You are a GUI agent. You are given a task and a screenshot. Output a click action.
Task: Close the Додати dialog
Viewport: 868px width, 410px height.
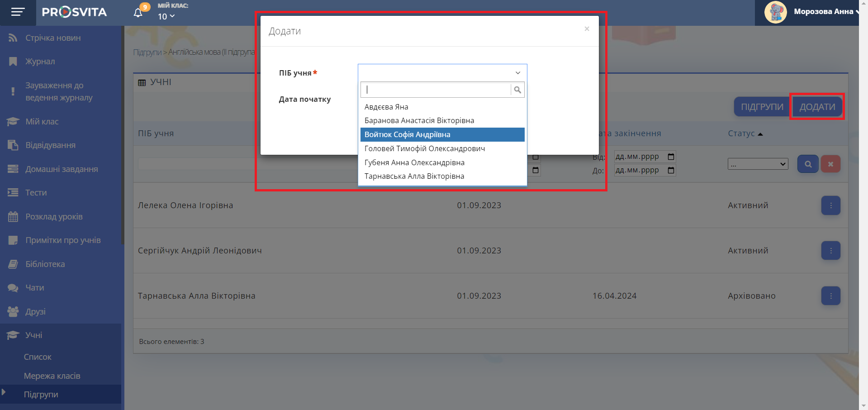click(x=587, y=29)
